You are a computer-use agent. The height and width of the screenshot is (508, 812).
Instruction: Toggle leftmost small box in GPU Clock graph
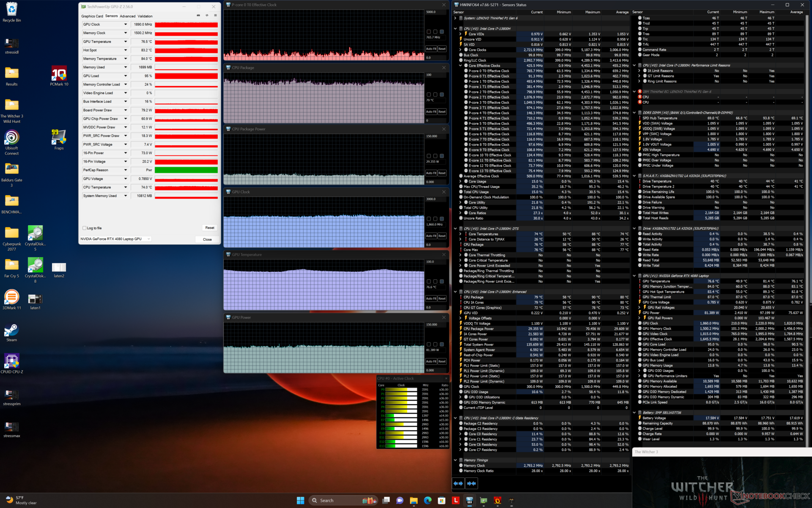[429, 219]
